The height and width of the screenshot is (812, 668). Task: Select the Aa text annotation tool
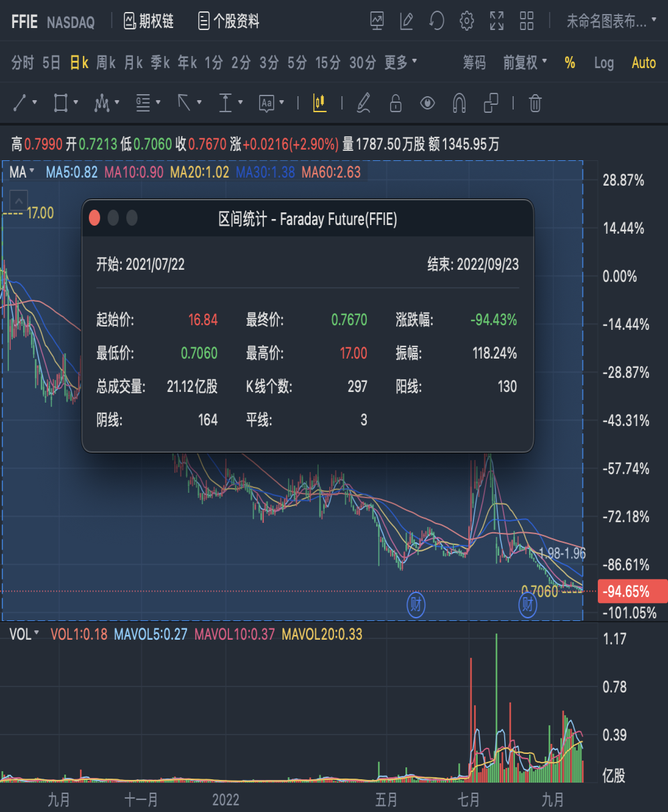267,103
